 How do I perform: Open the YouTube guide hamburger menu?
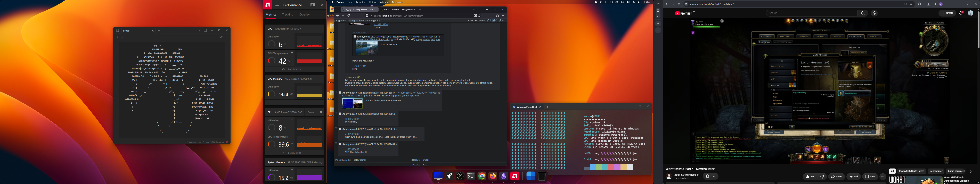coord(669,13)
